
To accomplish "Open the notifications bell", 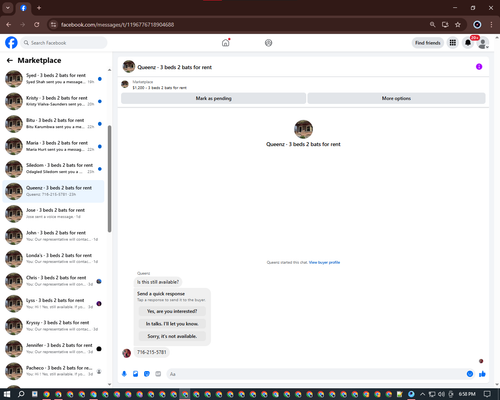I will point(468,43).
